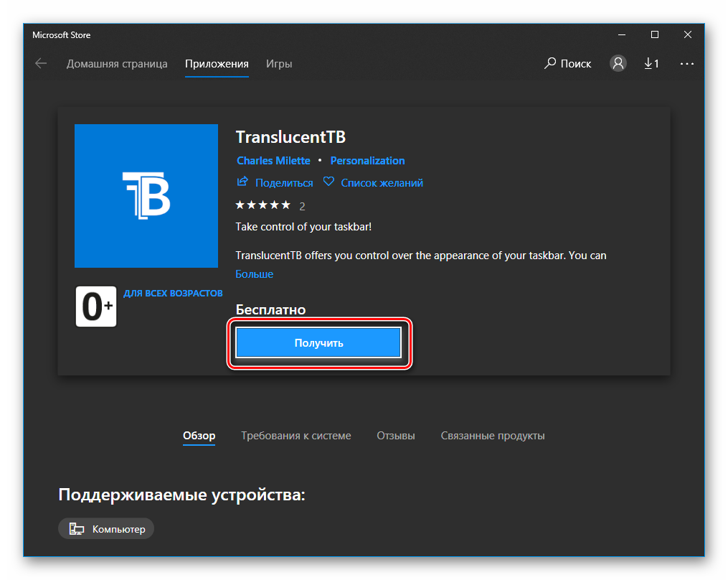Click ДЛЯ ВСЕХ ВОЗРАСТОВ rating link
The height and width of the screenshot is (580, 728).
tap(173, 294)
